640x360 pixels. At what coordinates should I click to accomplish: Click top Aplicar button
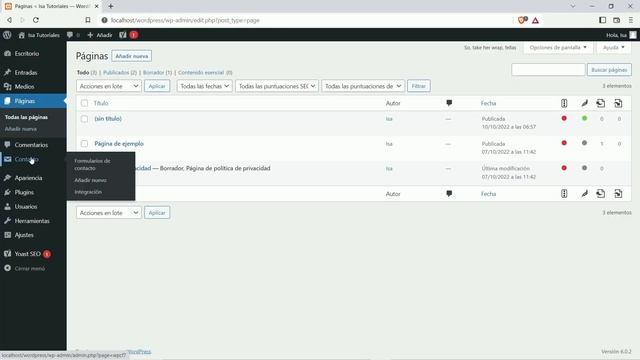(157, 86)
